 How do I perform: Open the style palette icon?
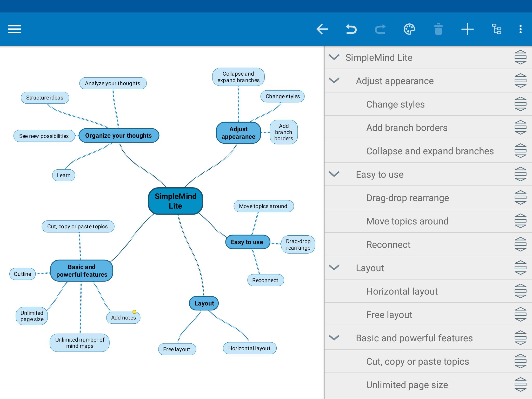409,29
